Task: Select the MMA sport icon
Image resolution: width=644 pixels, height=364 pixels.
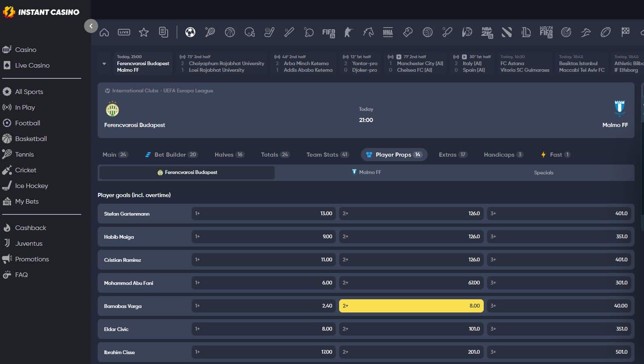Action: (388, 32)
